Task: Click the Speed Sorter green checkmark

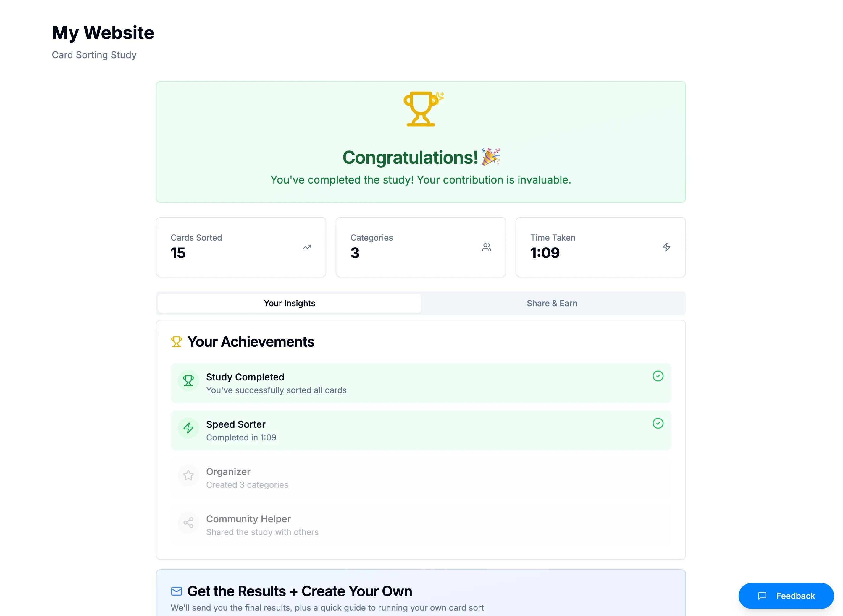Action: click(658, 423)
